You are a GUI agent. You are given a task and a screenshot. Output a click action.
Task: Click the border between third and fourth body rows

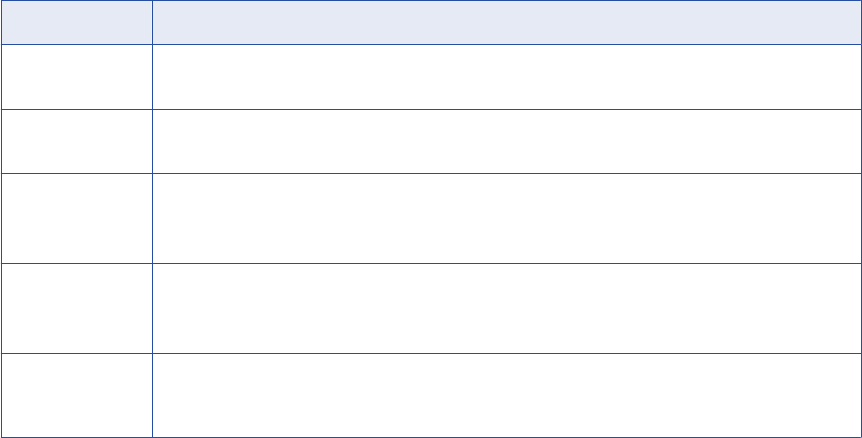click(430, 263)
